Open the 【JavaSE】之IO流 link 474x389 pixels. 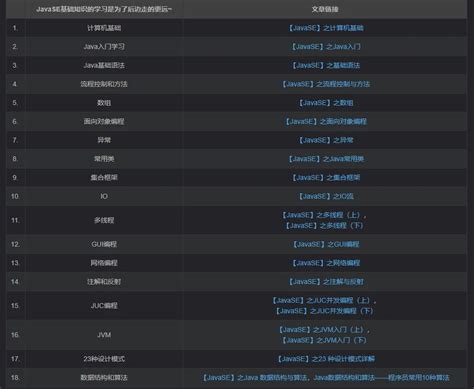click(326, 196)
